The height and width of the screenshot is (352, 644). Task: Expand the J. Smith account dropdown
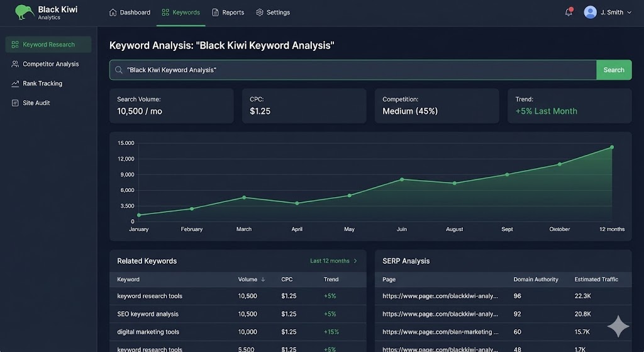click(629, 13)
